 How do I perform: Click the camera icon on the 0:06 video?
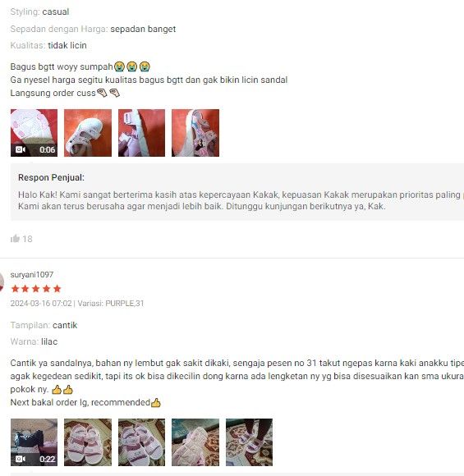click(x=21, y=149)
